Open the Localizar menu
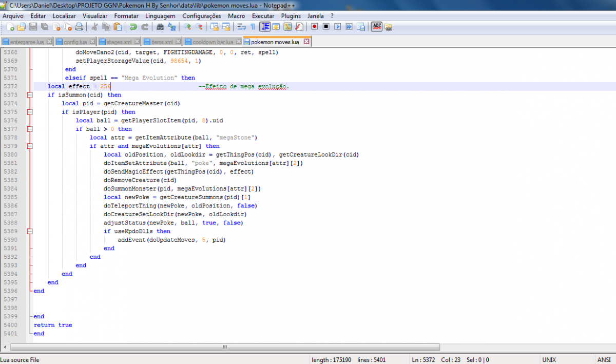 point(64,16)
